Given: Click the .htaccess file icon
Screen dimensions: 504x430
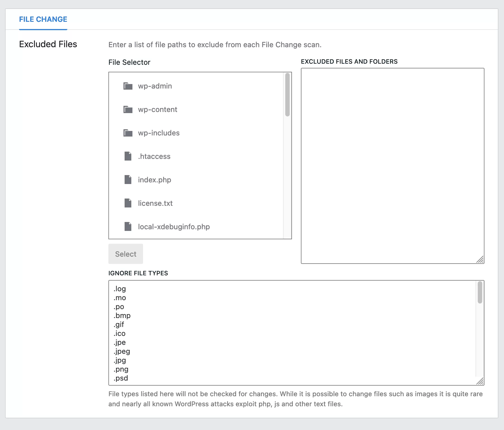Looking at the screenshot, I should [x=128, y=156].
